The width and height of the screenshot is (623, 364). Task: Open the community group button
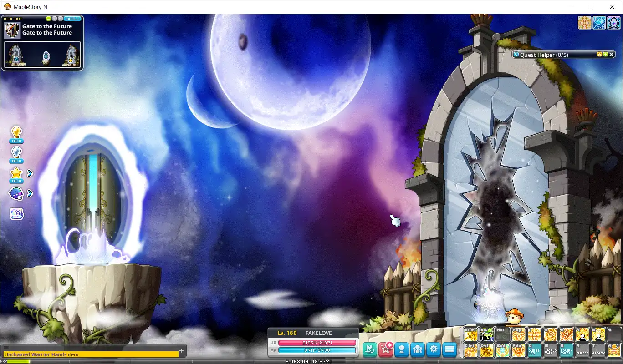click(418, 349)
